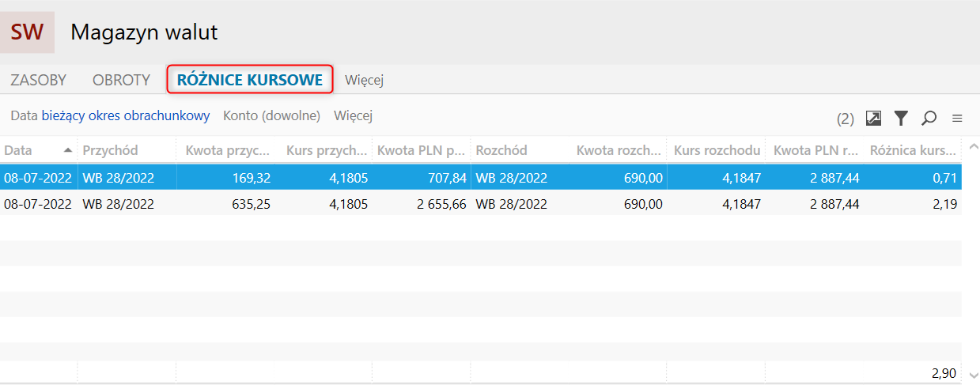Viewport: 980px width, 385px height.
Task: Open the Konto (dowolne) filter
Action: pos(271,115)
